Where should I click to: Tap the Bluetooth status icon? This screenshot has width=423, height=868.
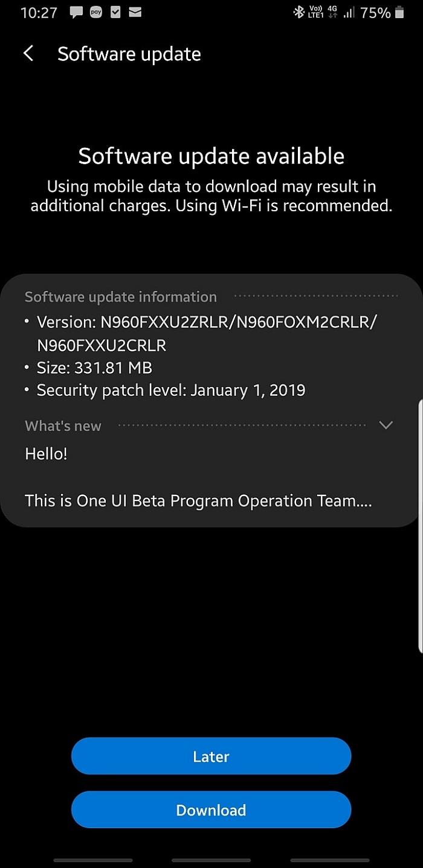tap(299, 12)
